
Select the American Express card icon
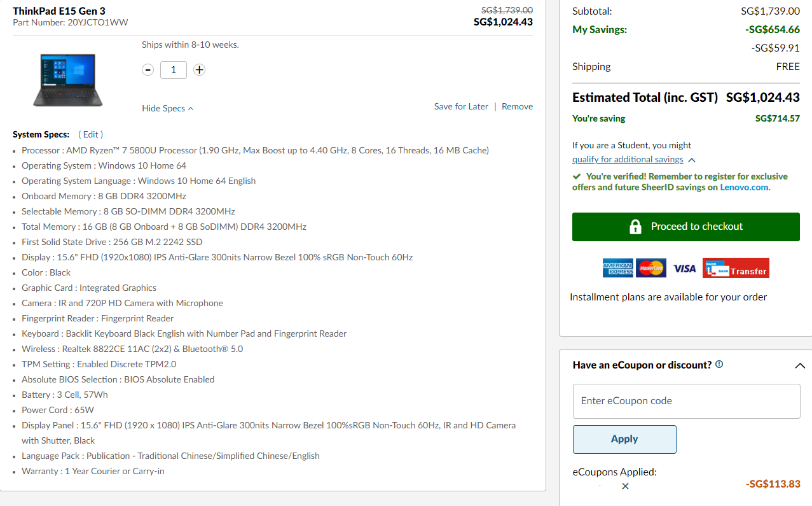tap(617, 269)
